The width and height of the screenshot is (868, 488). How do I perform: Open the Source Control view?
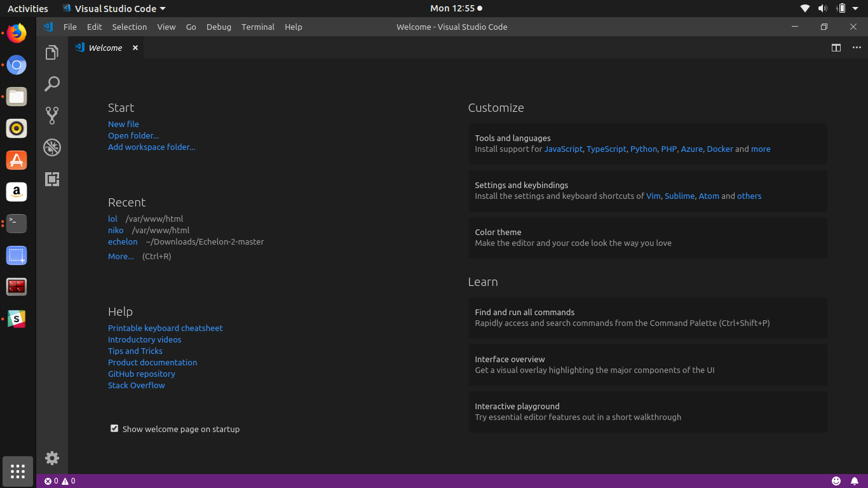pos(52,115)
